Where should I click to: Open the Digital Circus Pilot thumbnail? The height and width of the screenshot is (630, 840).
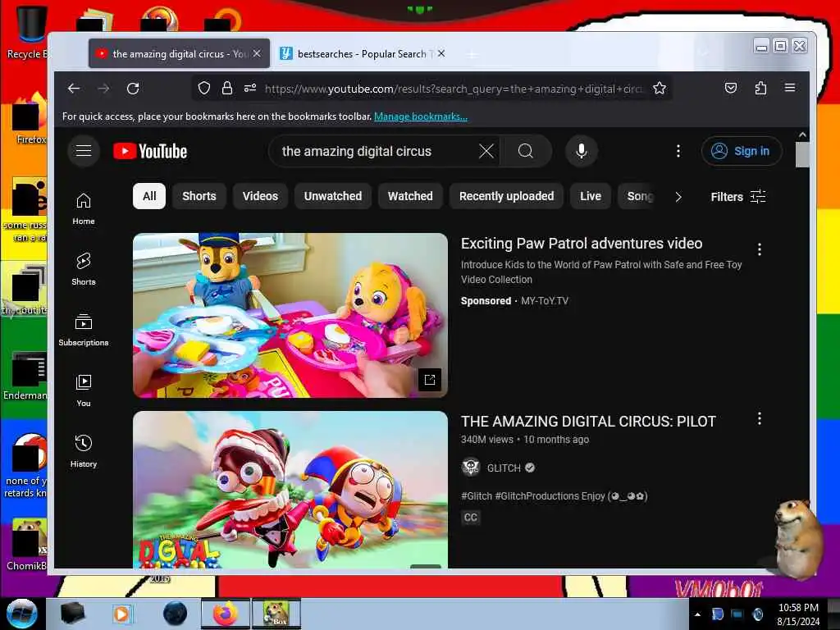290,490
